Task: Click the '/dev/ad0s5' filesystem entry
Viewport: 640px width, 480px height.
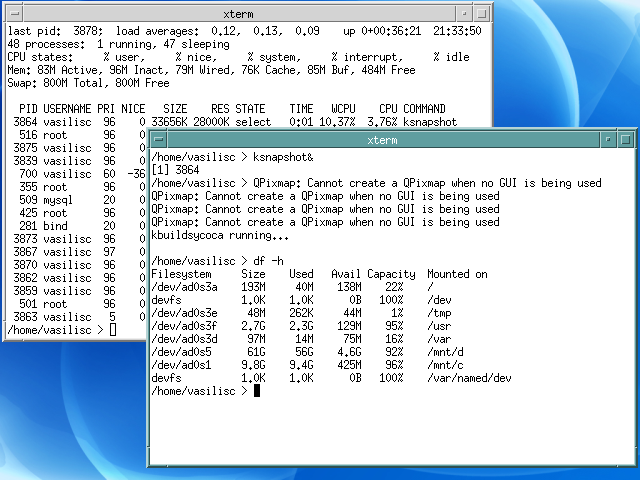Action: [x=181, y=352]
